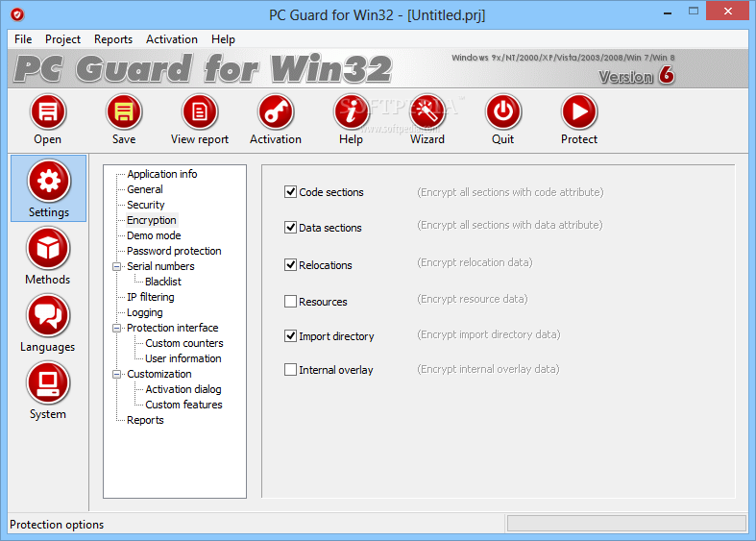This screenshot has width=756, height=541.
Task: Open Demo mode settings
Action: click(154, 235)
